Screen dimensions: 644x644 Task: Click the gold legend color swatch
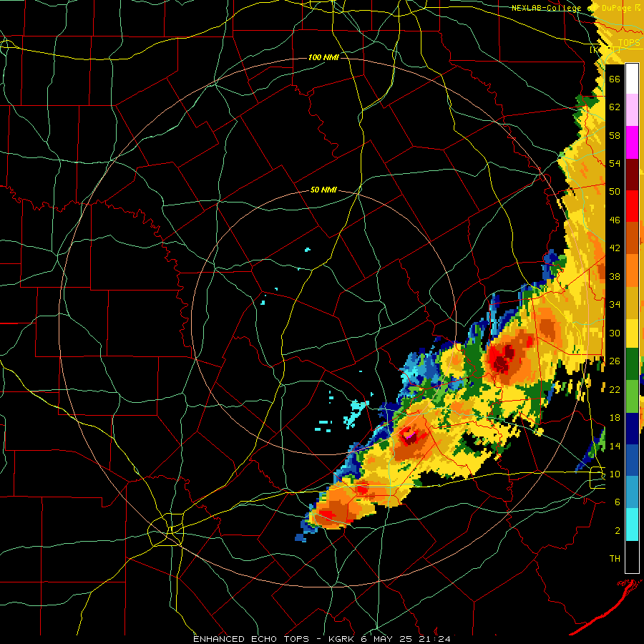[x=632, y=303]
